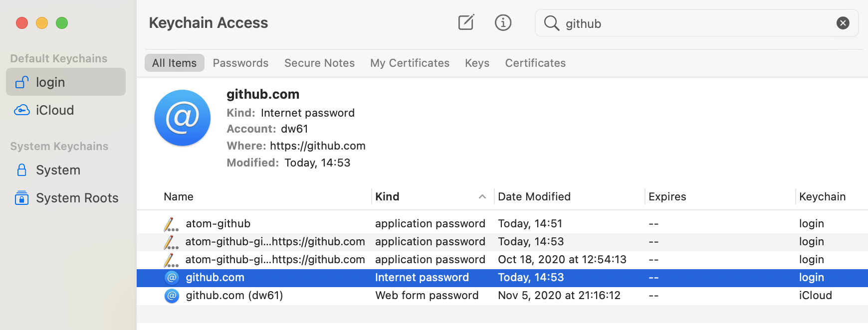Show the Keys category
This screenshot has height=330, width=868.
pyautogui.click(x=477, y=63)
